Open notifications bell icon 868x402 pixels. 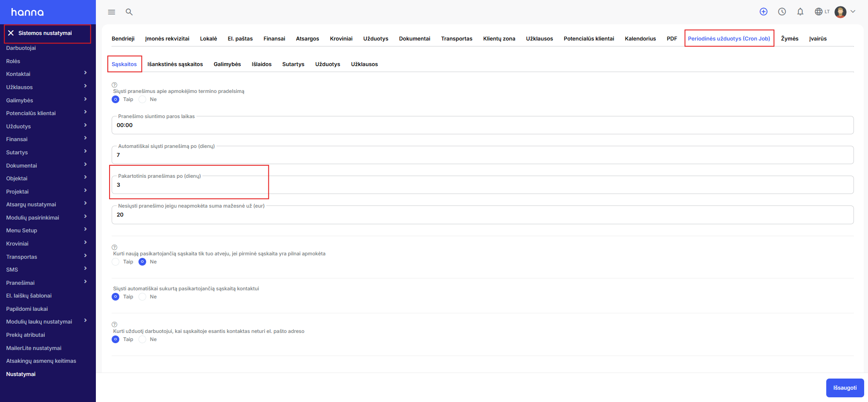tap(800, 12)
